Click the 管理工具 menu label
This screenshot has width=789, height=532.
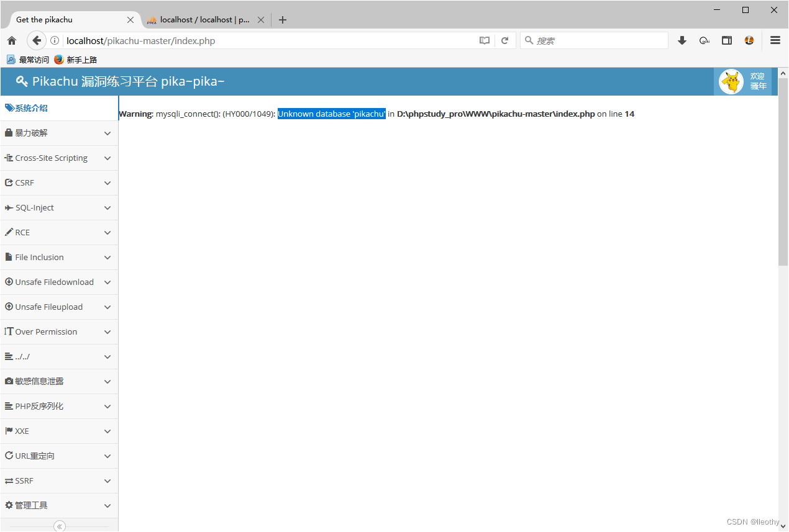[x=32, y=505]
